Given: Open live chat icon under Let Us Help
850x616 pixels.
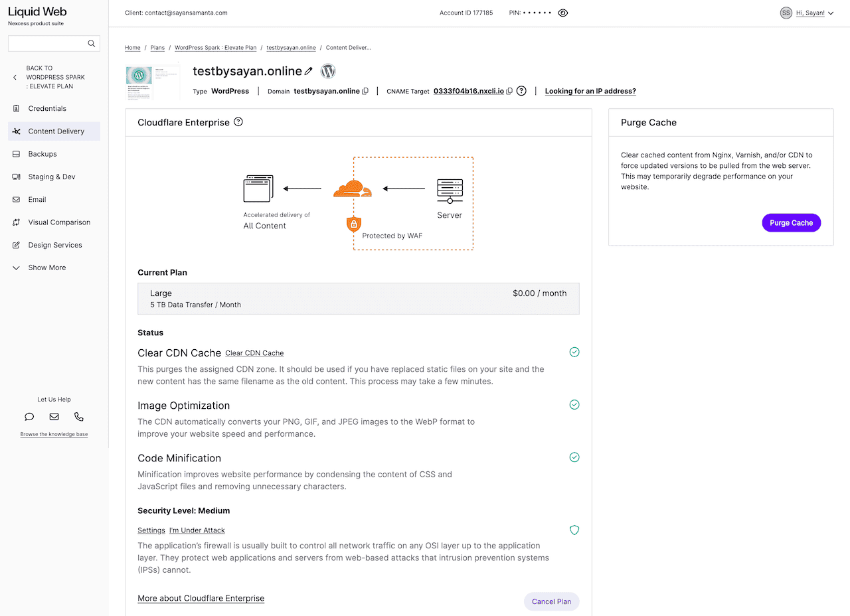Looking at the screenshot, I should pyautogui.click(x=29, y=417).
